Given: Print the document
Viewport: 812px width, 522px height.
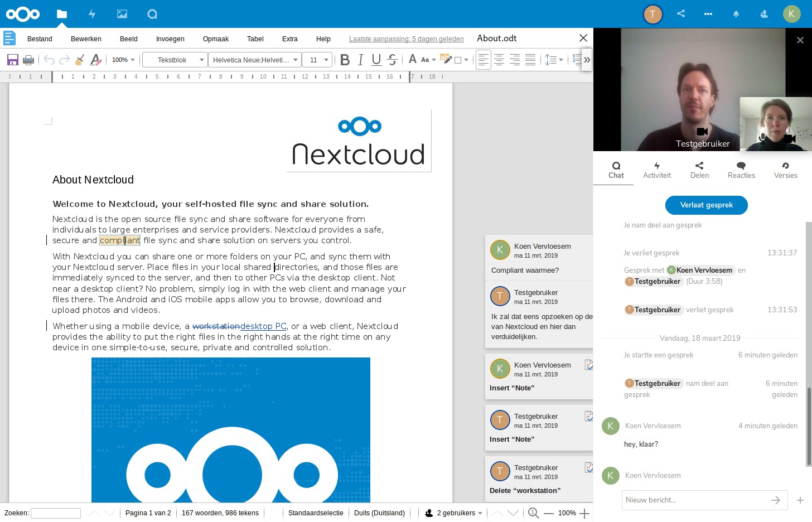Looking at the screenshot, I should tap(28, 60).
